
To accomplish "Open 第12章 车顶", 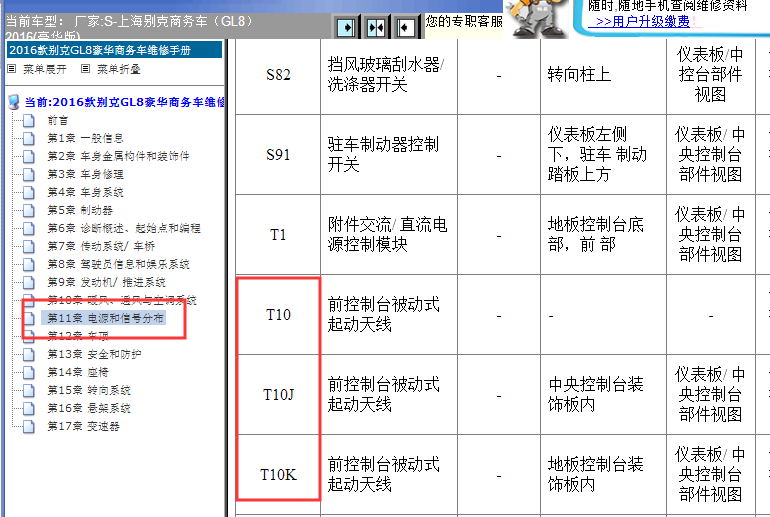I will click(x=78, y=336).
